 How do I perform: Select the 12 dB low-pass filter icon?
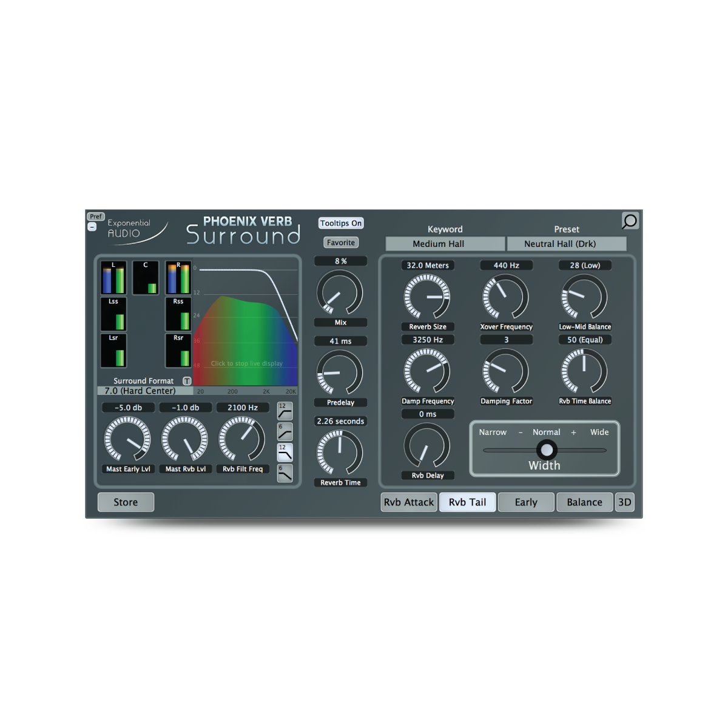pos(285,453)
